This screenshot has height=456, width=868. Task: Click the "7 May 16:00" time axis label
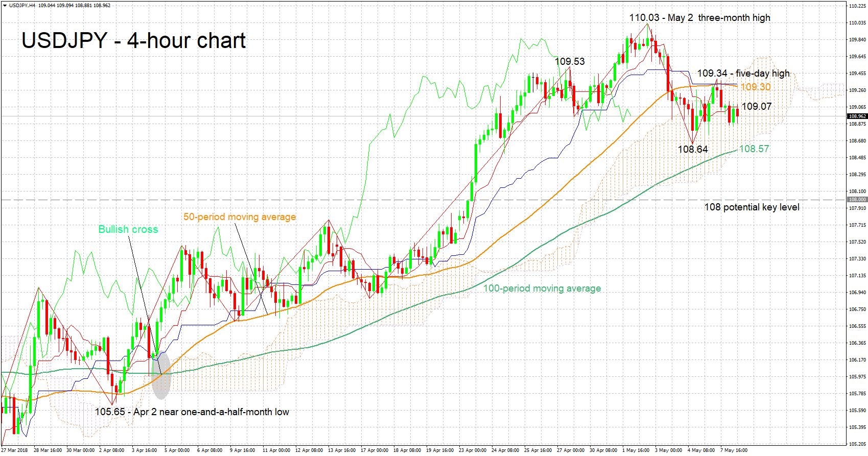pyautogui.click(x=734, y=450)
